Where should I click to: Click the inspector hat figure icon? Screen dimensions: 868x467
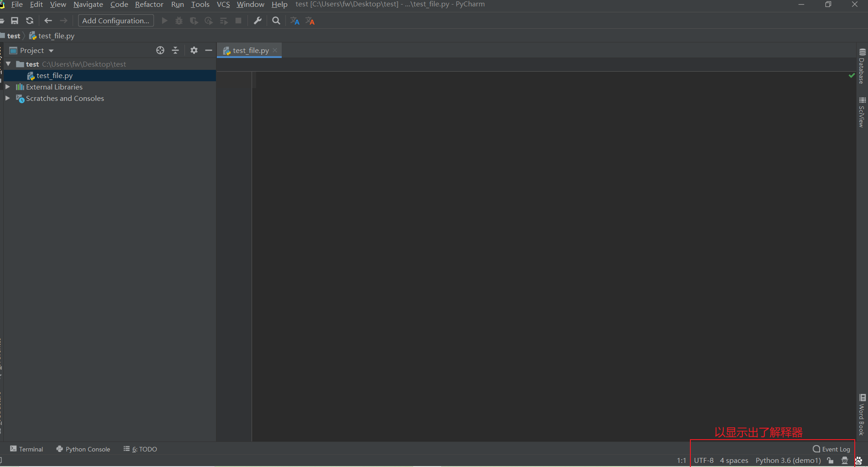[845, 461]
